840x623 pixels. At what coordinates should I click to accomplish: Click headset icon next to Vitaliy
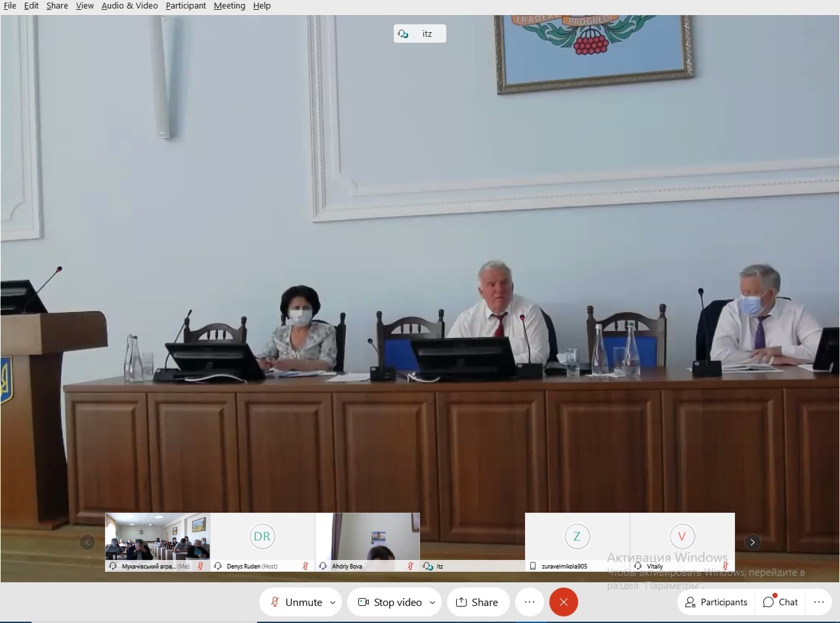(638, 566)
